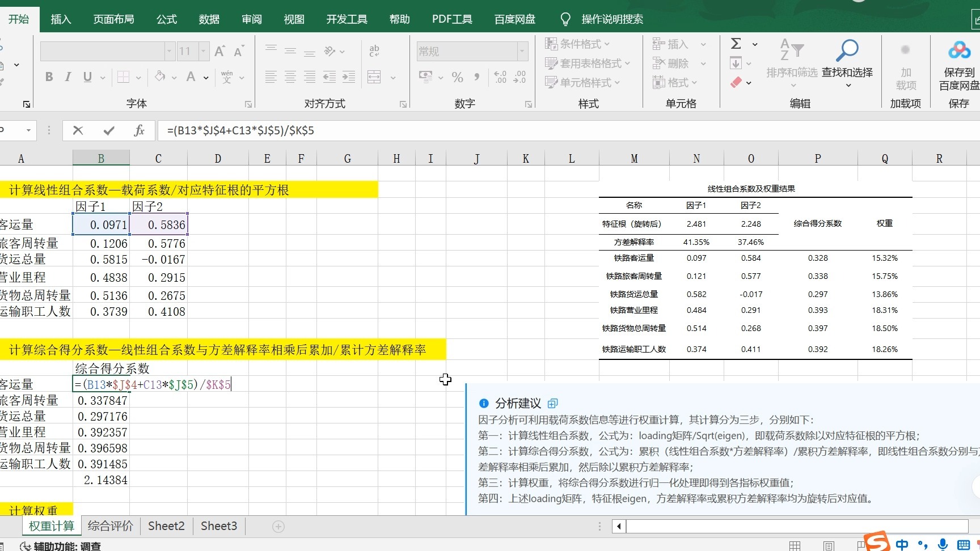
Task: Click 排序和筛选 sort and filter icon
Action: [x=792, y=50]
